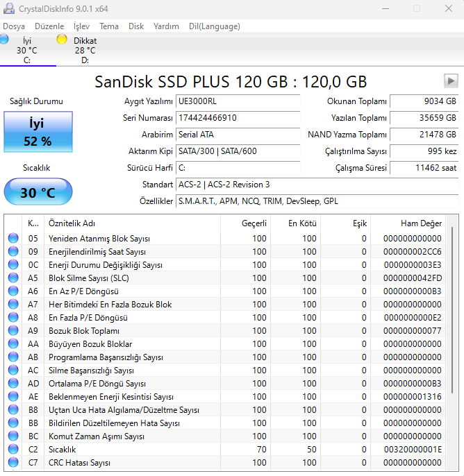Viewport: 464px width, 476px height.
Task: Click the Geçerli column header
Action: [x=245, y=223]
